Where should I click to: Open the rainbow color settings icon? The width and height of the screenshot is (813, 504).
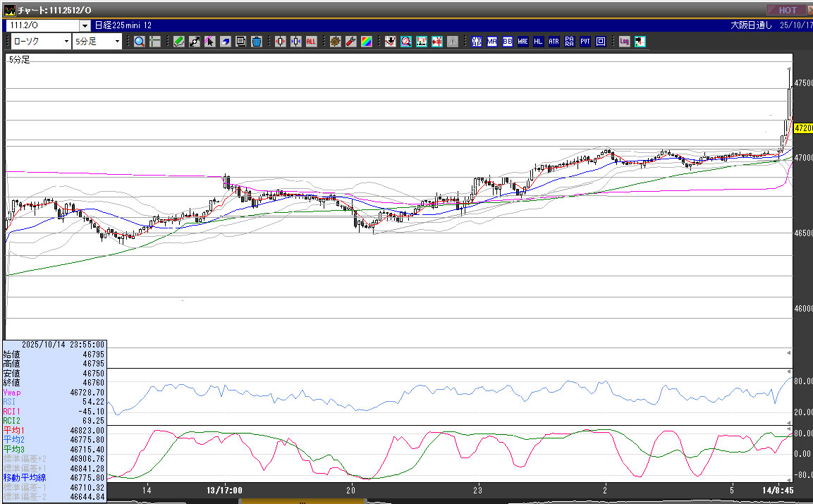366,42
